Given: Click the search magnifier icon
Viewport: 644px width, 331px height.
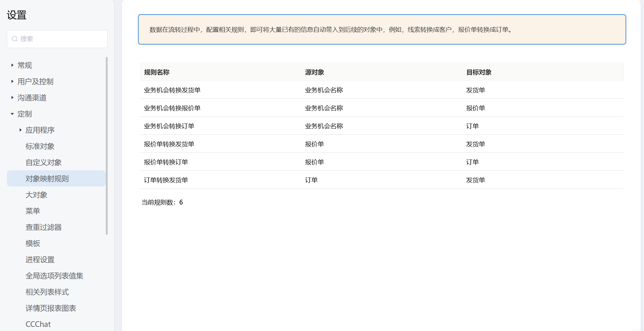Looking at the screenshot, I should click(14, 39).
